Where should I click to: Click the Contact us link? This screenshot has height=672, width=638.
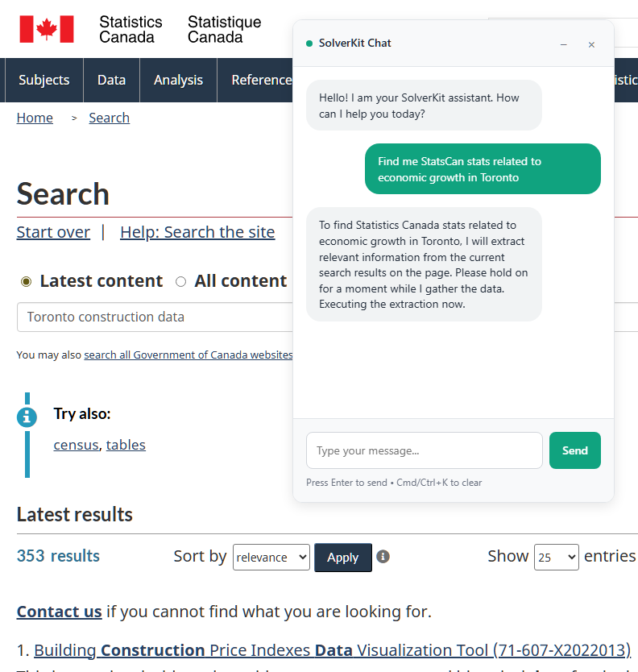59,612
